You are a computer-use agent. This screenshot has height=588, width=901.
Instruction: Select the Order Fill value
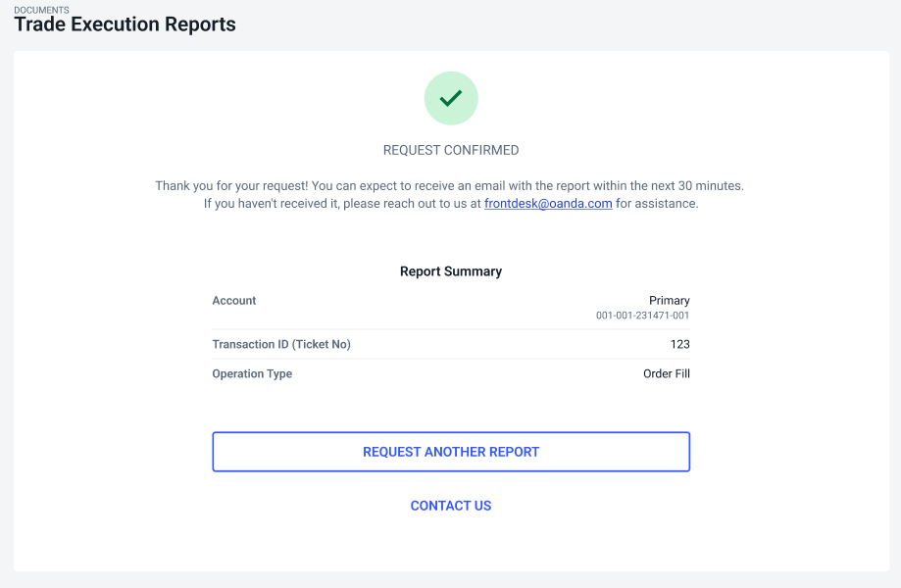pos(667,373)
